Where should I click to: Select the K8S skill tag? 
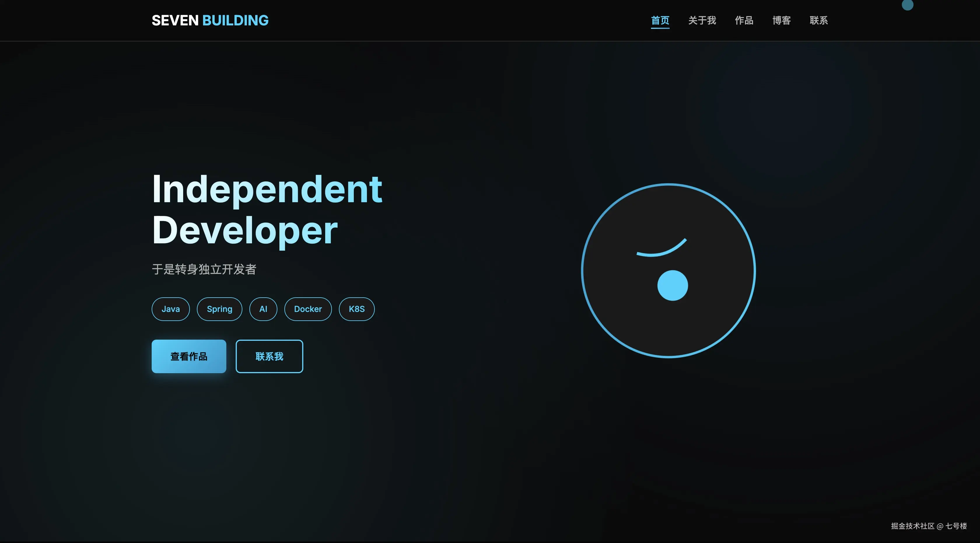[356, 309]
